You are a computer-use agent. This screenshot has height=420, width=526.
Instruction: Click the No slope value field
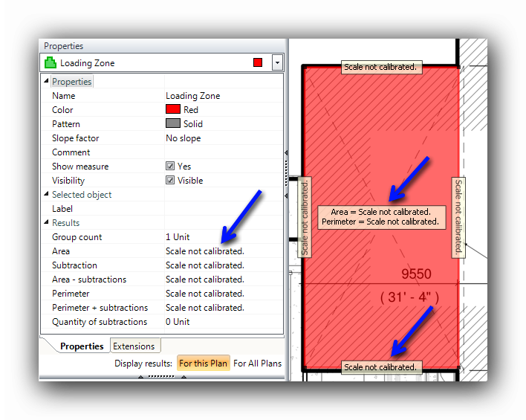(224, 138)
